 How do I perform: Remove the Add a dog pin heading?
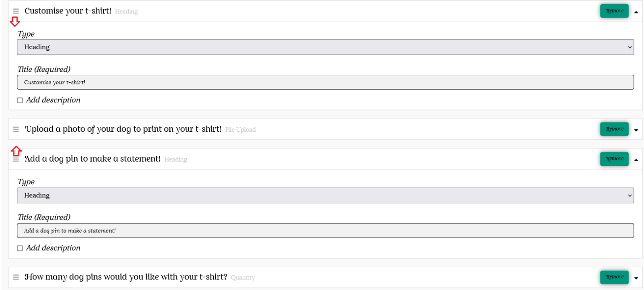[614, 159]
